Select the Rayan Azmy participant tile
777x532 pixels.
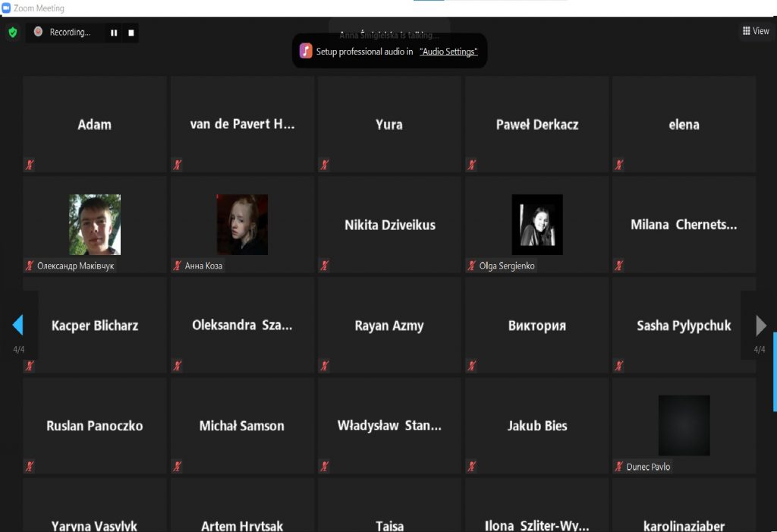point(389,326)
